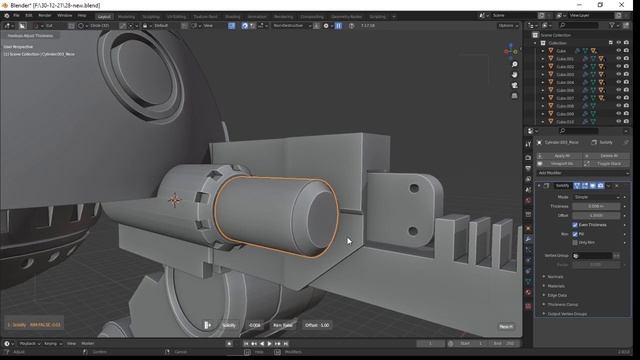
Task: Click the viewport orientation navigation gizmo
Action: pyautogui.click(x=511, y=50)
